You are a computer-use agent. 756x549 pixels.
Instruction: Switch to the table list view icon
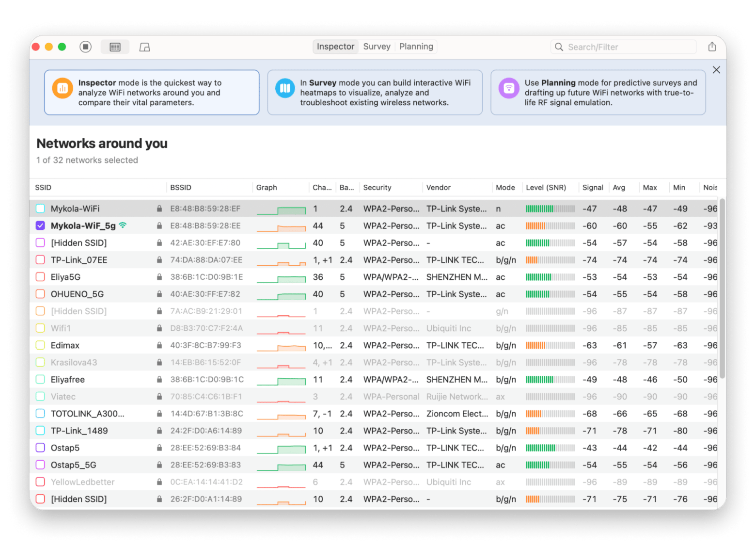[x=115, y=47]
